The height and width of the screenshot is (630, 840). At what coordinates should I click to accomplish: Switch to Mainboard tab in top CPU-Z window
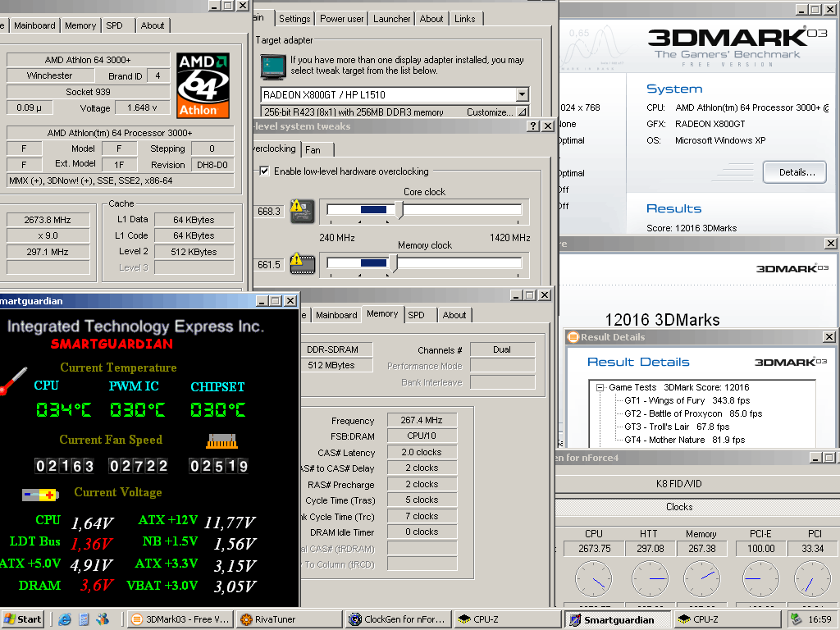coord(34,25)
